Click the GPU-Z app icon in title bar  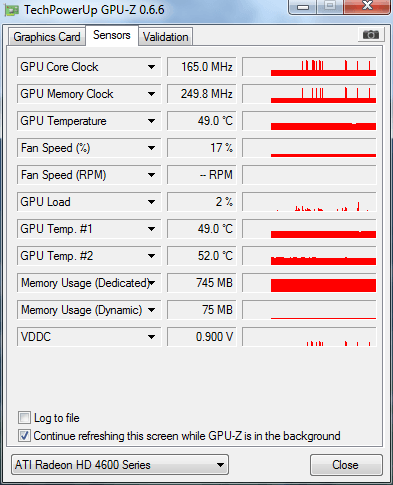pyautogui.click(x=12, y=10)
